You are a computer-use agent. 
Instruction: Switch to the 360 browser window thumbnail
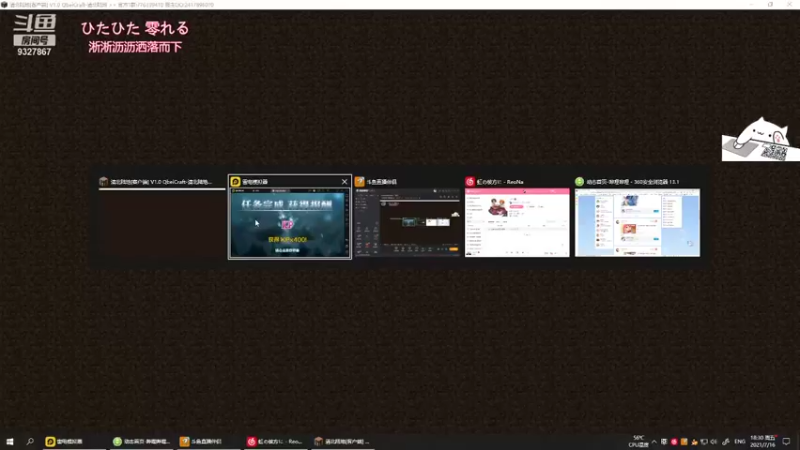pos(637,222)
